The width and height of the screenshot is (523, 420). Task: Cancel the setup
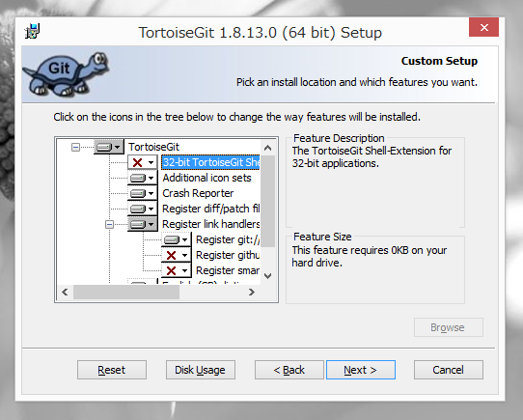point(449,370)
